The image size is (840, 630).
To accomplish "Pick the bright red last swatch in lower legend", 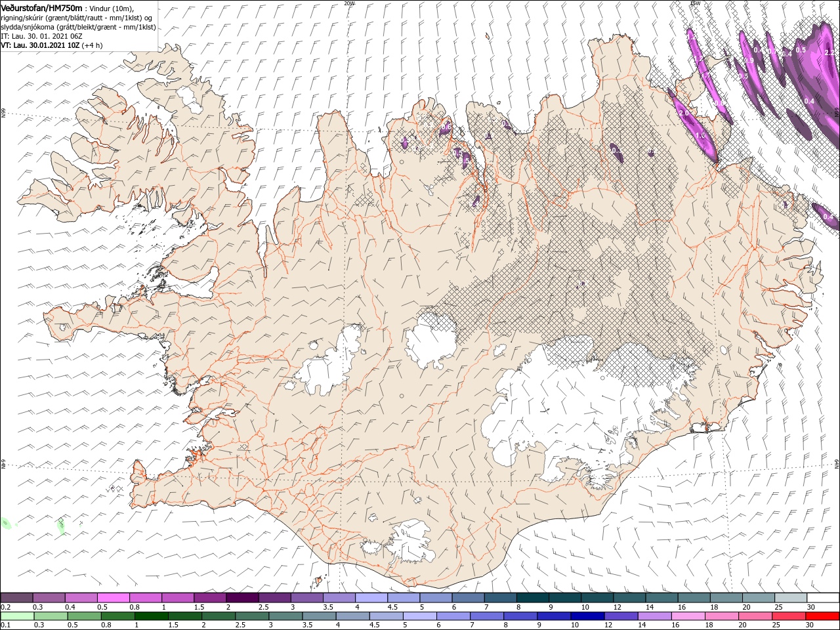I will 823,616.
